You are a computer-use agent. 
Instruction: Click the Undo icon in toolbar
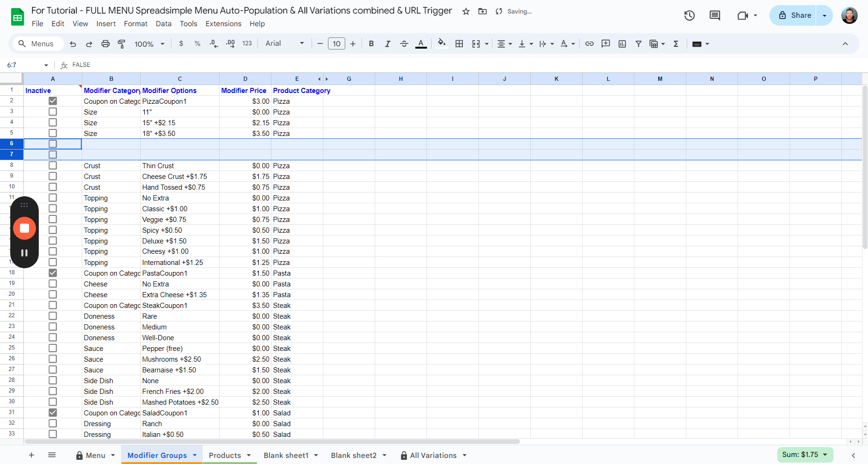pos(73,44)
